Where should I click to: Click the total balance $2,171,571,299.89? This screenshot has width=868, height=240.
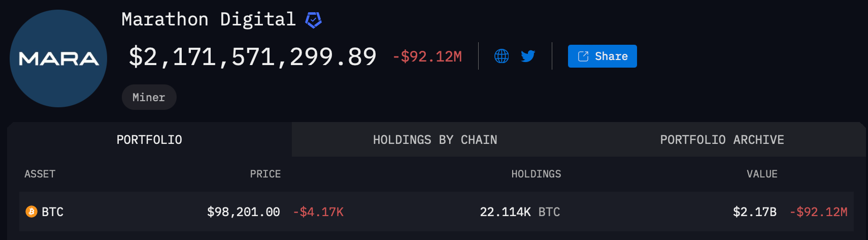click(x=252, y=56)
